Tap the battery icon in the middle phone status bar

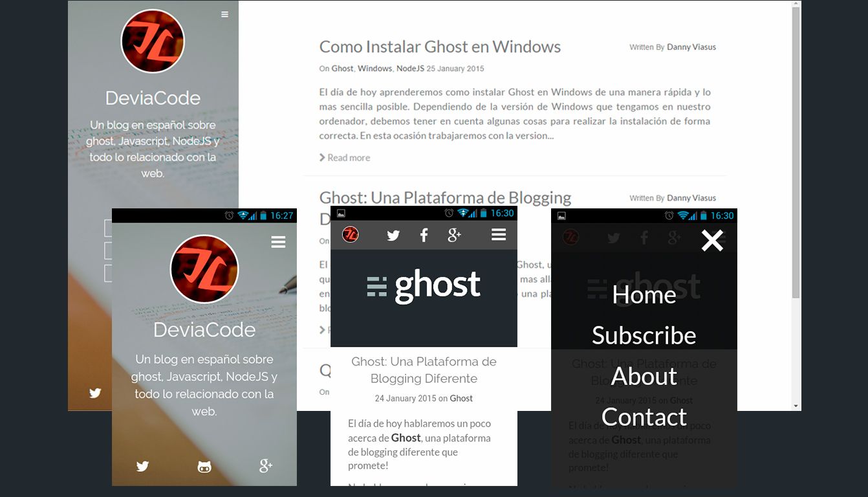point(483,213)
